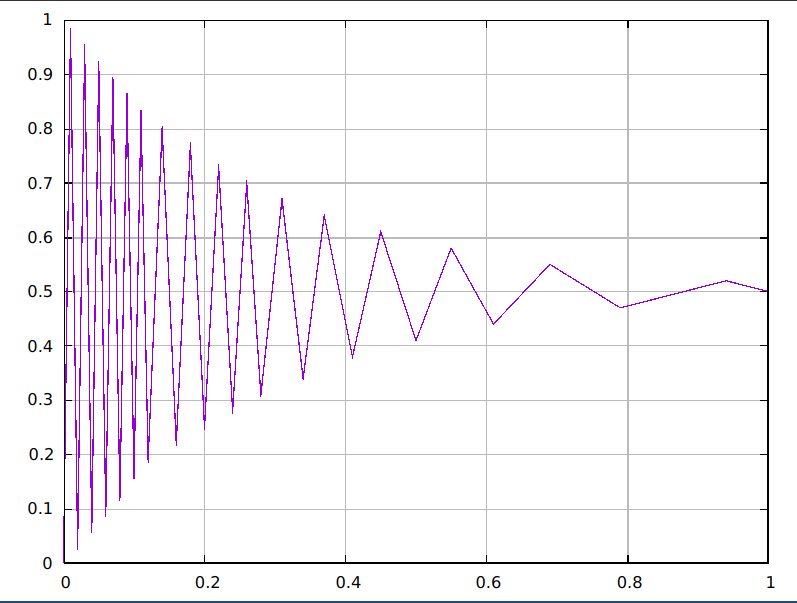Screen dimensions: 797x603
Task: Click the 0.5 label on the vertical axis
Action: click(x=40, y=291)
